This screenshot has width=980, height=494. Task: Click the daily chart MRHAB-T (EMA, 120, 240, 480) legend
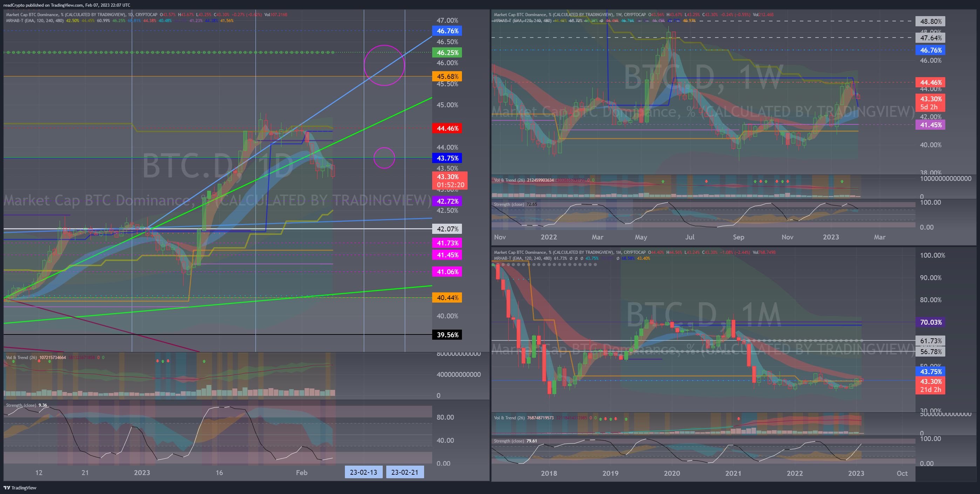35,21
